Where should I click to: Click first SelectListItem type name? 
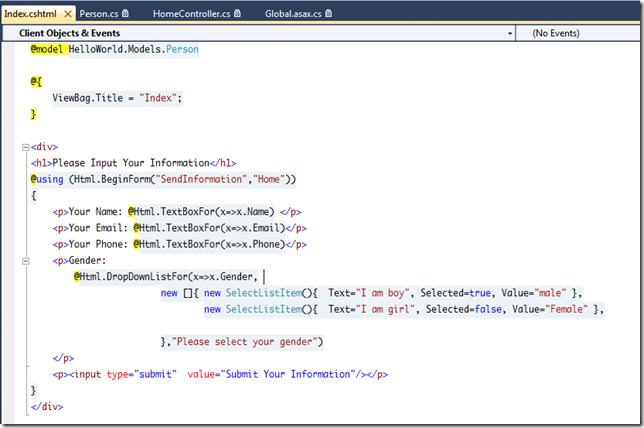264,293
